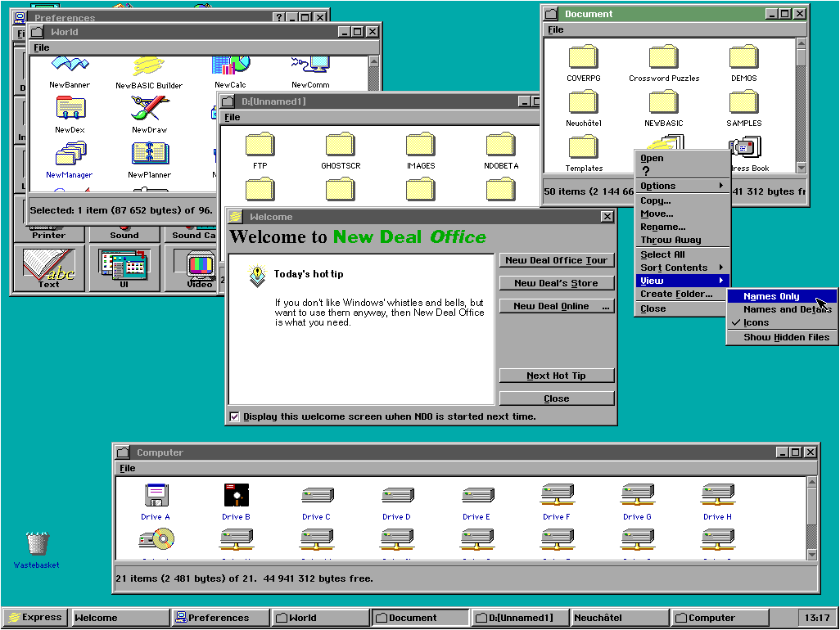Click Create Folder in context menu
This screenshot has width=840, height=630.
coord(676,294)
